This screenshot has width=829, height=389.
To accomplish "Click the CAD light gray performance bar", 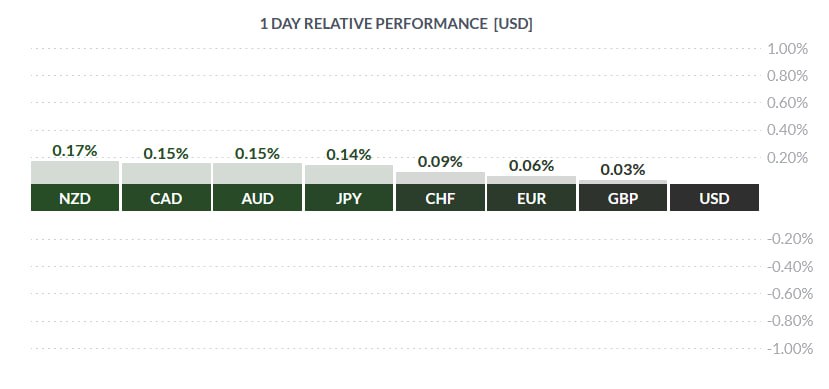I will point(167,174).
